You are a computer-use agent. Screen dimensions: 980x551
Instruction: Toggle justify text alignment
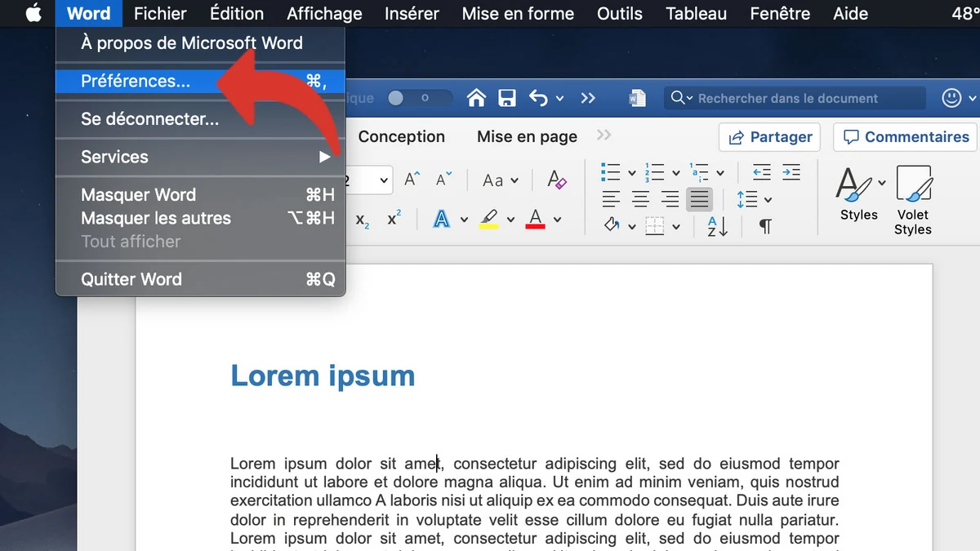(699, 199)
